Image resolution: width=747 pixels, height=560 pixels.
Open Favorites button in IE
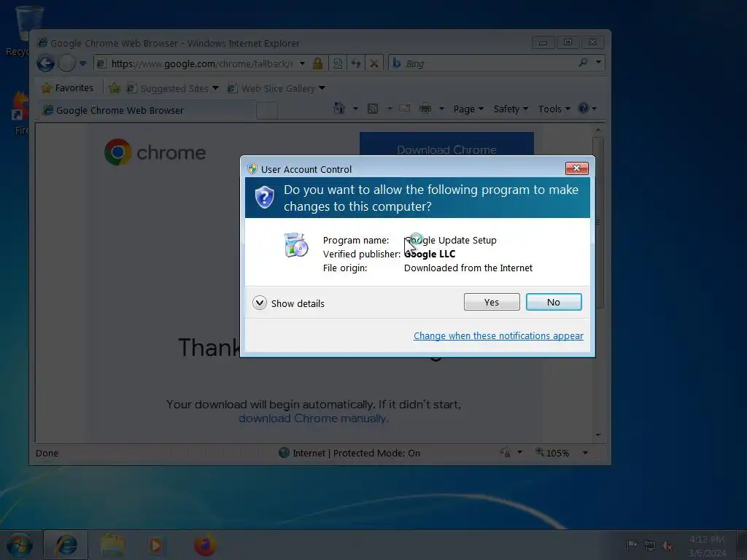click(67, 88)
